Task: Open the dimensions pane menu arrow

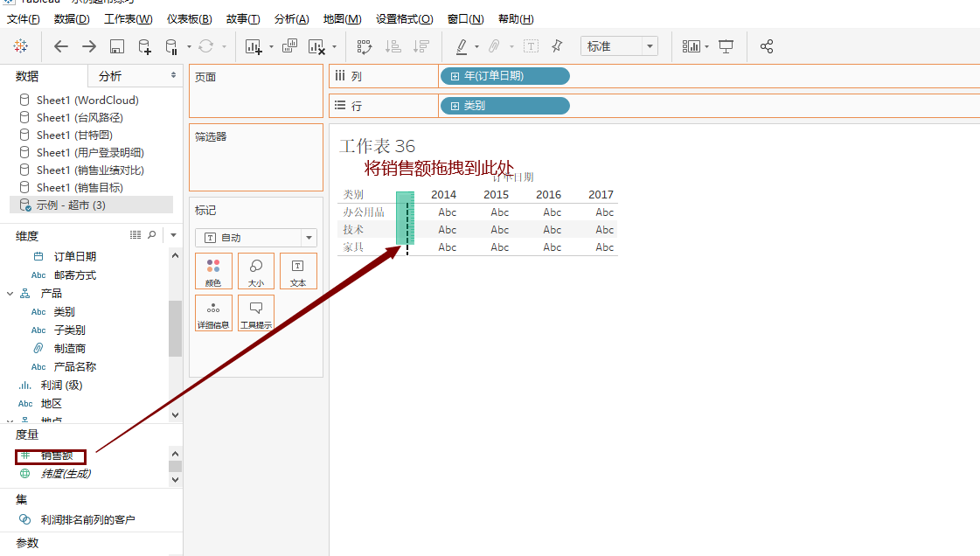Action: [173, 235]
